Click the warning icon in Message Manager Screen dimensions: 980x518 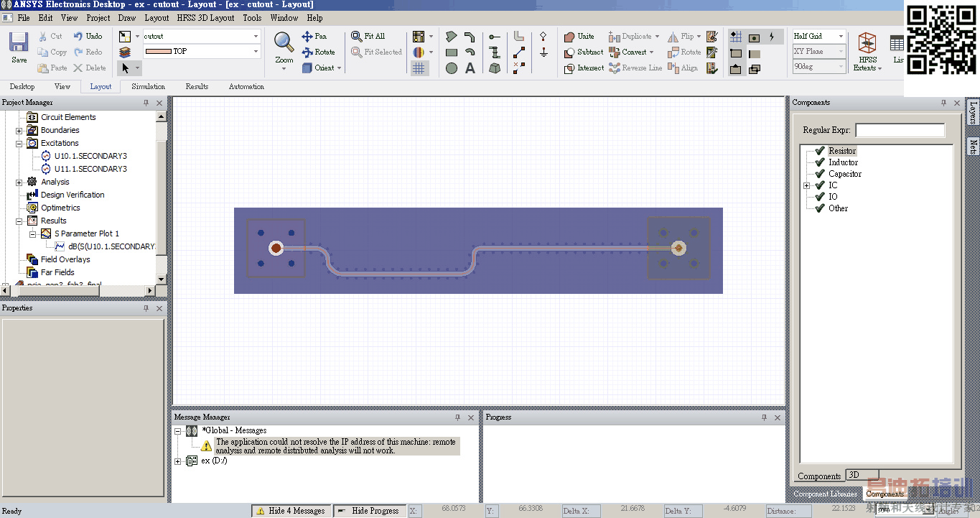[x=207, y=445]
